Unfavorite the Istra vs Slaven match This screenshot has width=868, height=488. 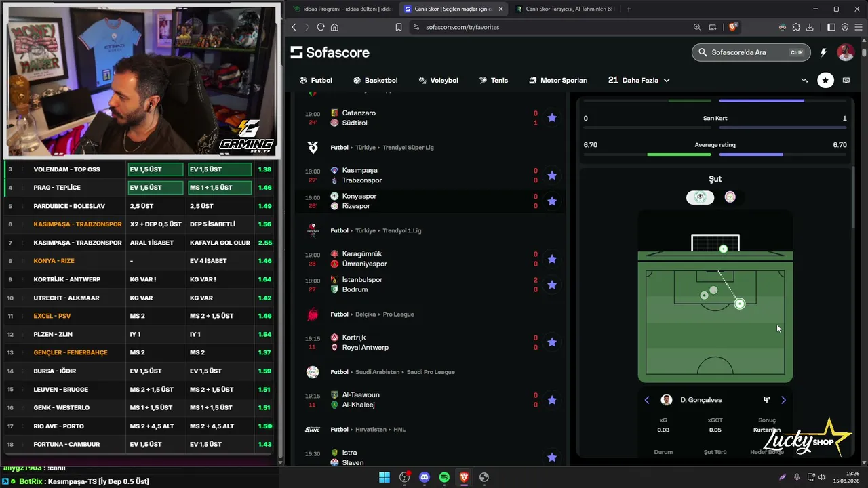552,457
